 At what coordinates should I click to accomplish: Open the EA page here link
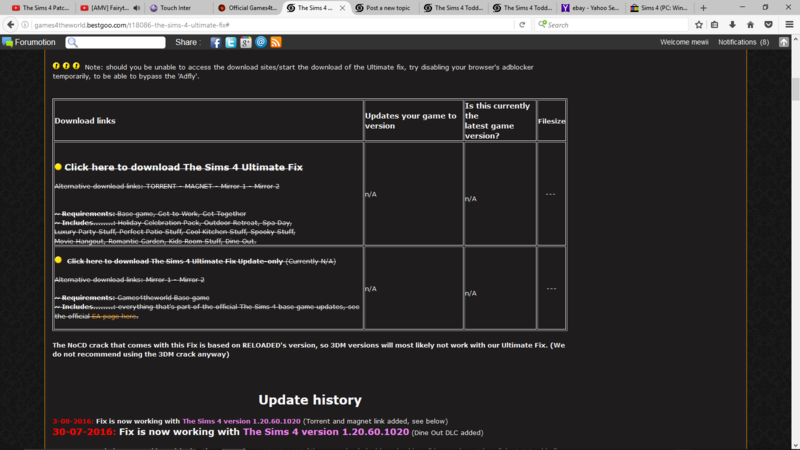point(114,316)
